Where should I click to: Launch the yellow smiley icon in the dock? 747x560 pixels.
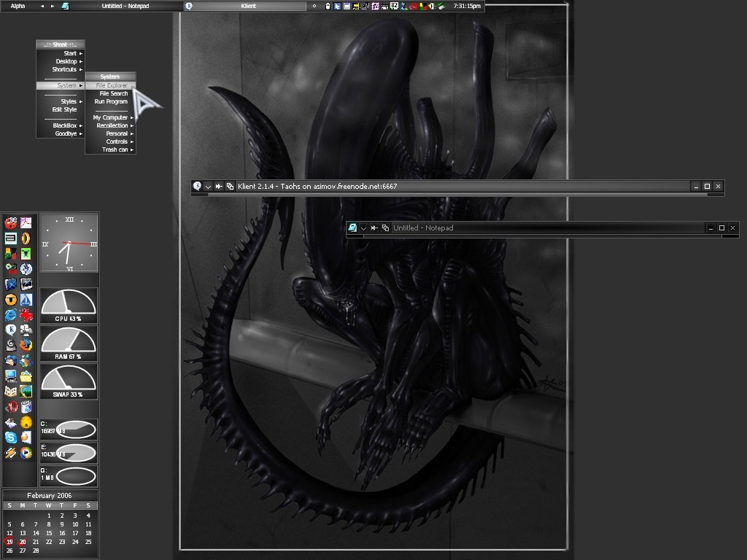(26, 422)
